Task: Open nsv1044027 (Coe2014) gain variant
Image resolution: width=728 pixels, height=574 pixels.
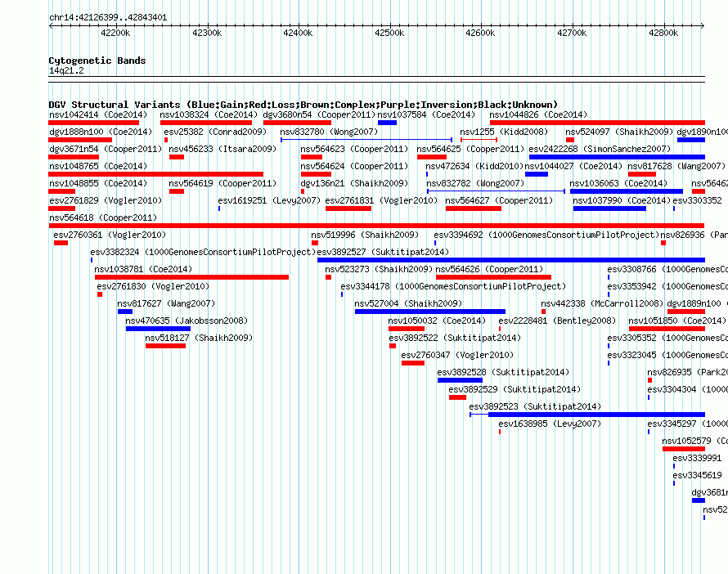Action: pyautogui.click(x=573, y=166)
